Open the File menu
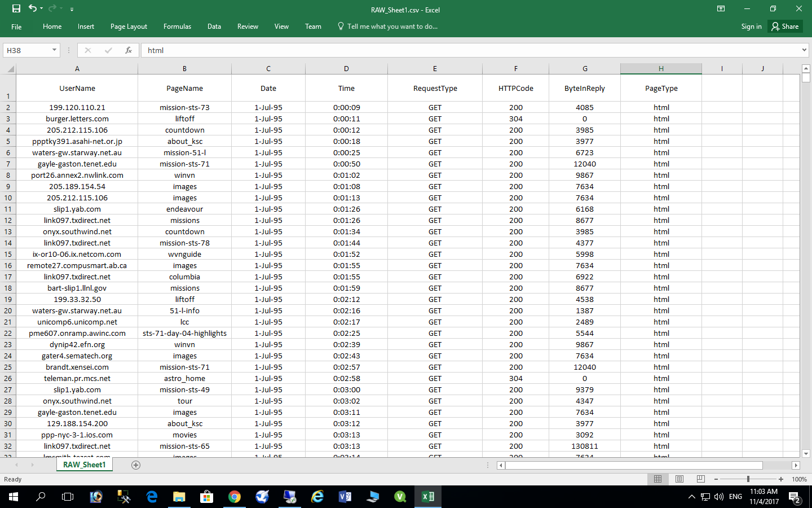The width and height of the screenshot is (812, 508). (16, 27)
